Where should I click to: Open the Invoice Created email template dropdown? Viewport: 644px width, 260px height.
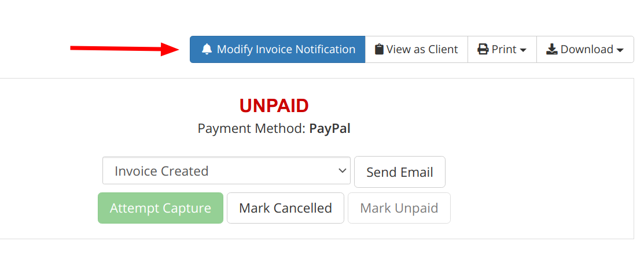[x=226, y=170]
